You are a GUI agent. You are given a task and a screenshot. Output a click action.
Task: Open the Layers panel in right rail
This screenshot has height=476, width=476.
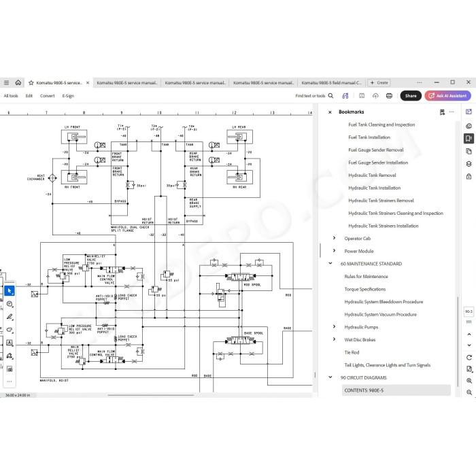469,164
